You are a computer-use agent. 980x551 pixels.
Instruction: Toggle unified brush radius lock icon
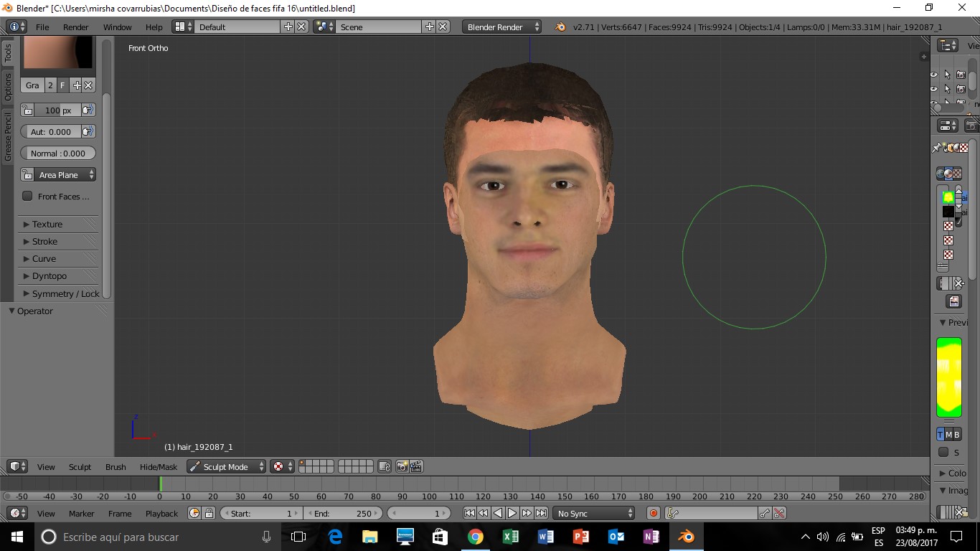pyautogui.click(x=27, y=110)
